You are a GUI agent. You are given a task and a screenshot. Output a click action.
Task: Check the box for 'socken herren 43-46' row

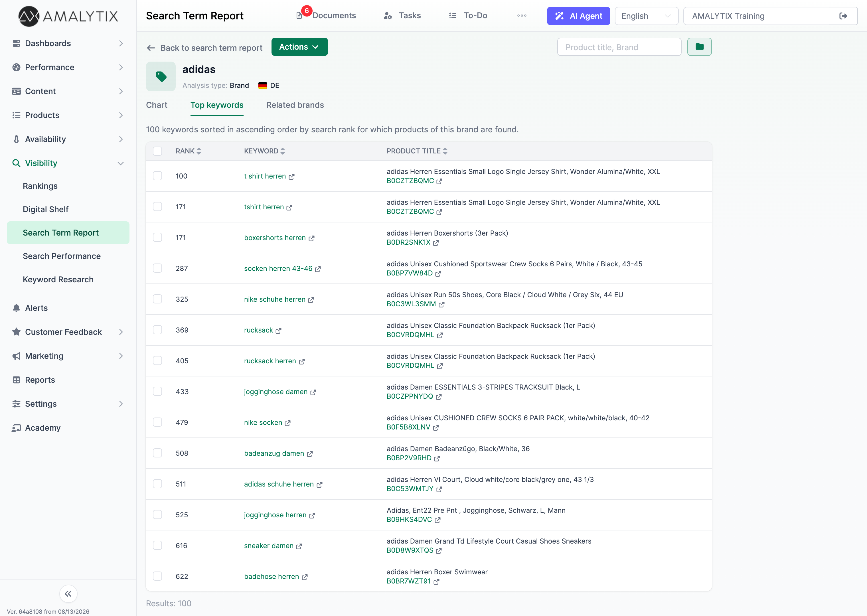click(x=157, y=268)
